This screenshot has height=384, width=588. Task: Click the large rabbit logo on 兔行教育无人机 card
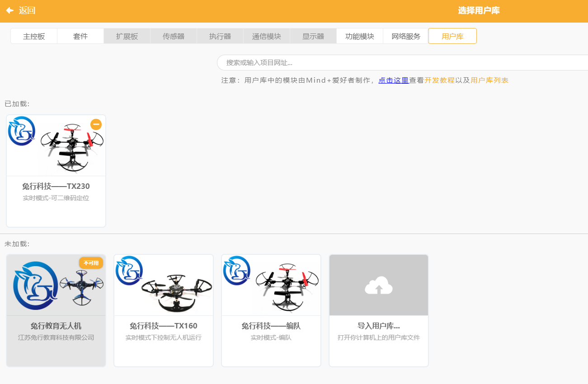pos(36,286)
